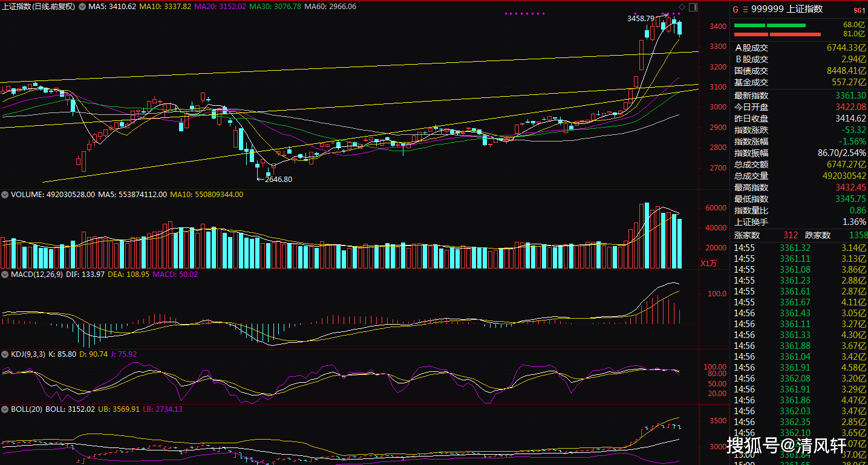Click the 昨日收盘 value 3414.62
The image size is (868, 465).
tap(851, 119)
